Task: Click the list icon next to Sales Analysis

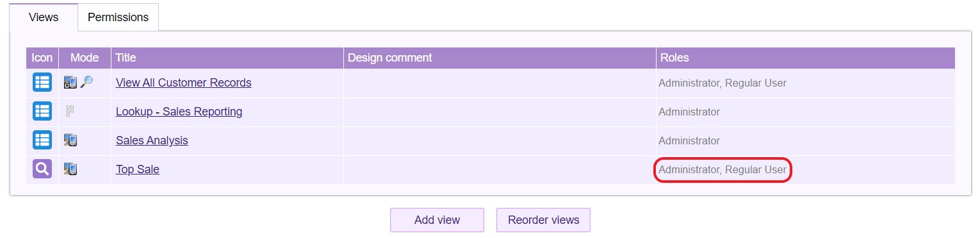Action: [x=42, y=140]
